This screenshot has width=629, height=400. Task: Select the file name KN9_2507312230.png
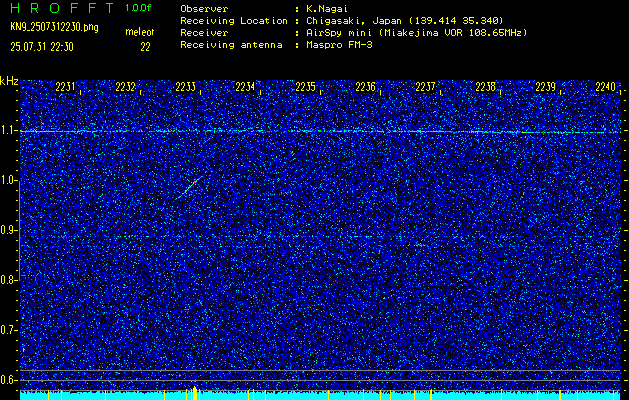coord(54,27)
